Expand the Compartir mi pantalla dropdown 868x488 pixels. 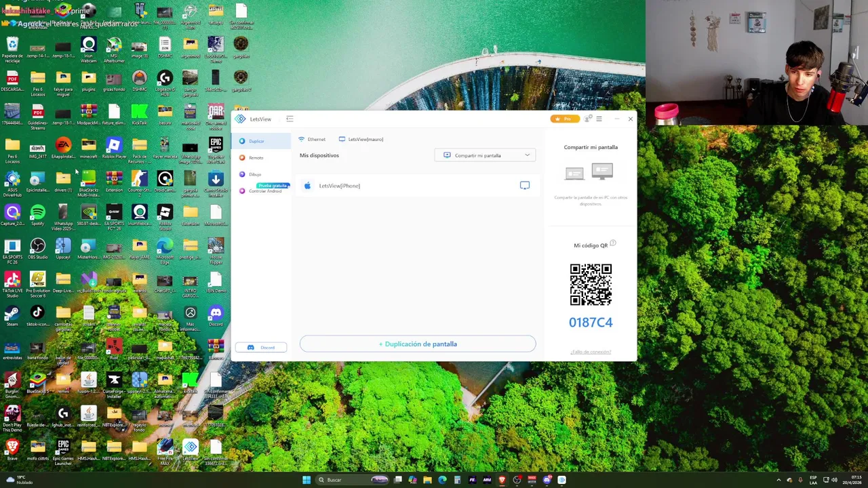point(485,156)
